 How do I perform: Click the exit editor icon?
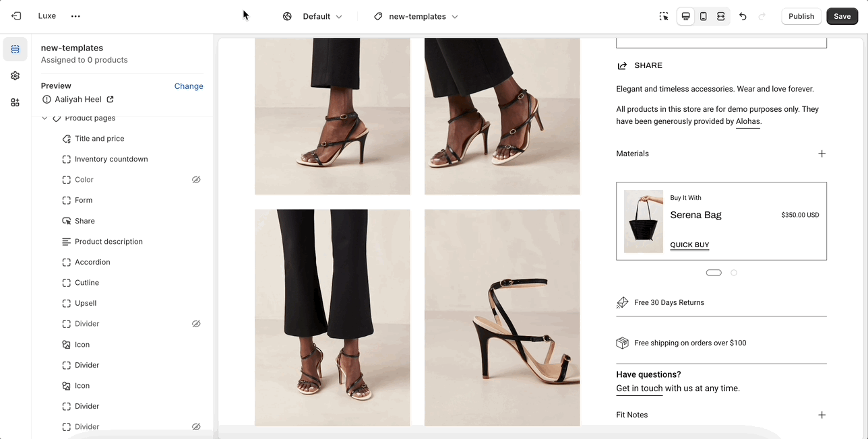click(16, 16)
